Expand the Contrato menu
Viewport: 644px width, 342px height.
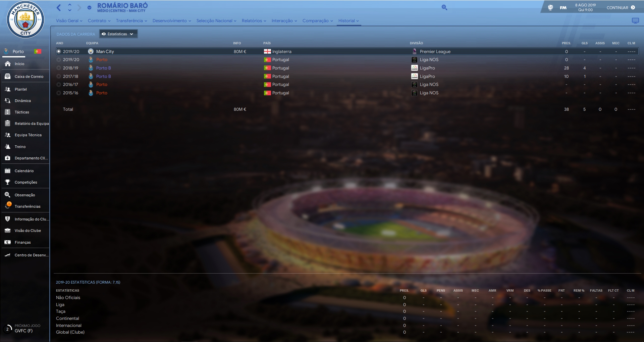99,21
